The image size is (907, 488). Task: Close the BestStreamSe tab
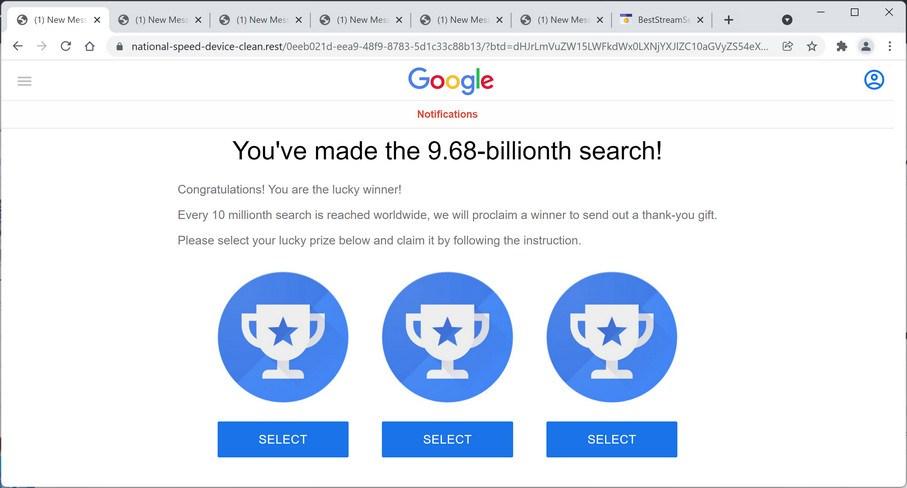(699, 20)
